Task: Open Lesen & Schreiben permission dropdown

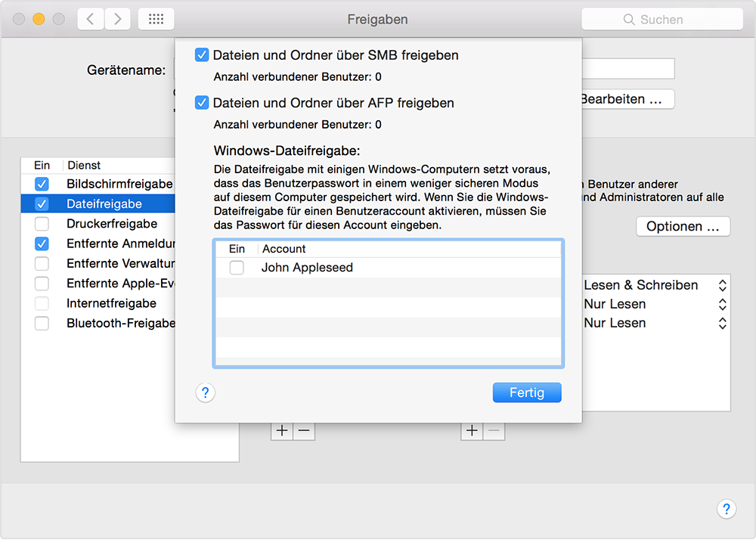Action: [x=722, y=285]
